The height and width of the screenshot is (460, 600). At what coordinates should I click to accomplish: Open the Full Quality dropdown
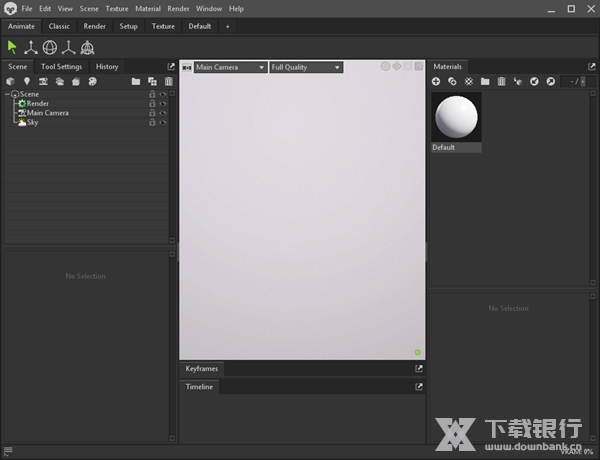click(x=306, y=67)
